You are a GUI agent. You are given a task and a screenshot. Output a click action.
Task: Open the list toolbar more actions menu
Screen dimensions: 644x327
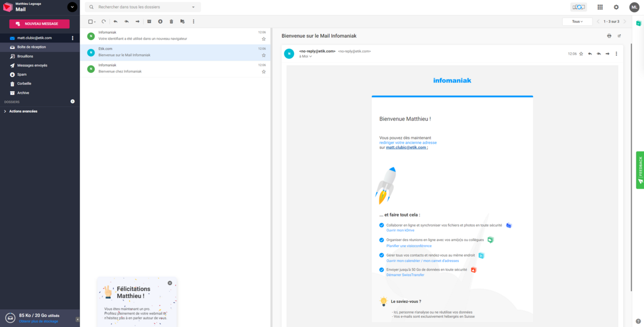tap(193, 21)
